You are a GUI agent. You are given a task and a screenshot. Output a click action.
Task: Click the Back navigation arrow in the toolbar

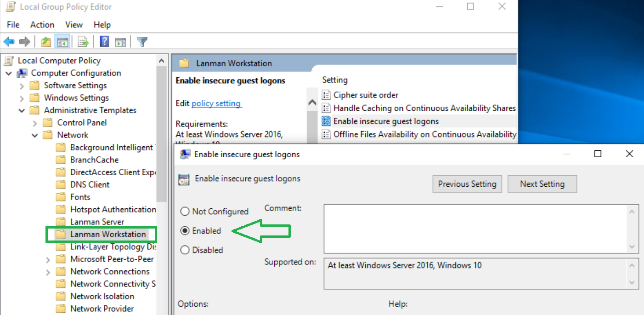(x=9, y=41)
